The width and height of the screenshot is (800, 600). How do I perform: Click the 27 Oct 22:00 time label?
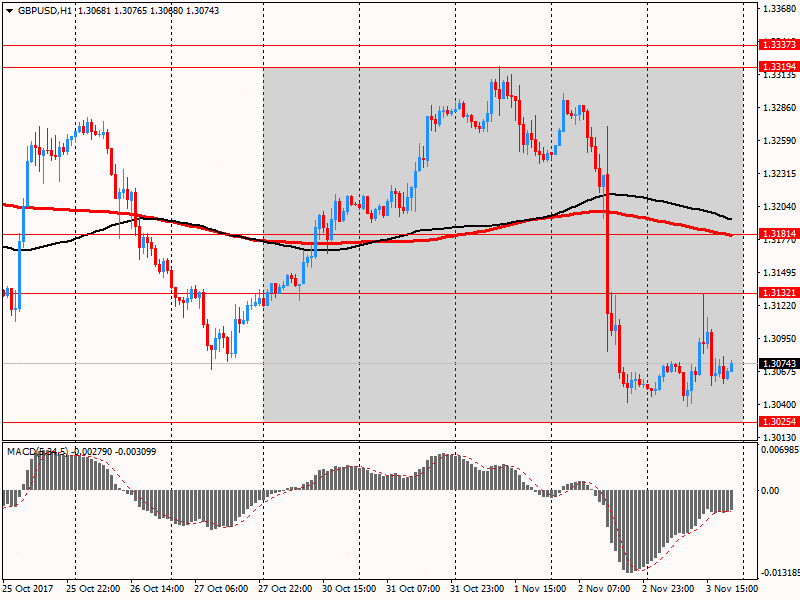(x=285, y=589)
